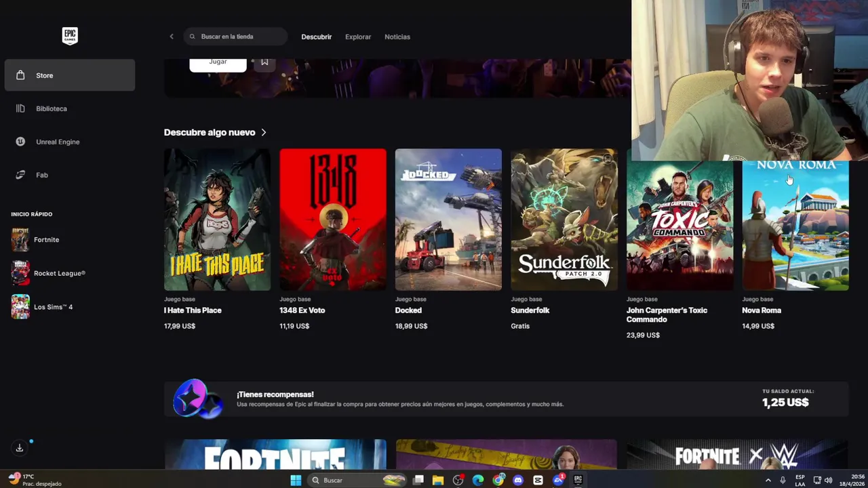Open Discord from the taskbar

pyautogui.click(x=518, y=481)
